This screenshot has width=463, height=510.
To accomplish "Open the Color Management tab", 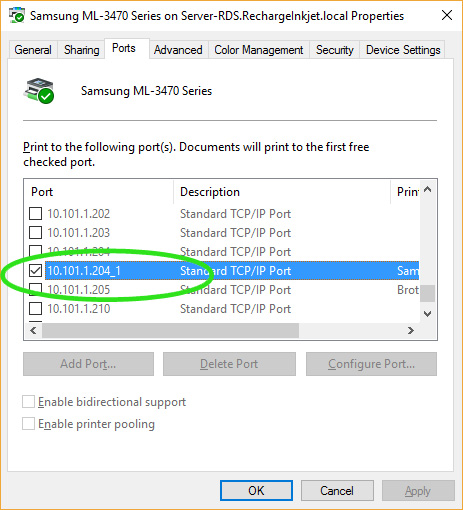I will [259, 50].
